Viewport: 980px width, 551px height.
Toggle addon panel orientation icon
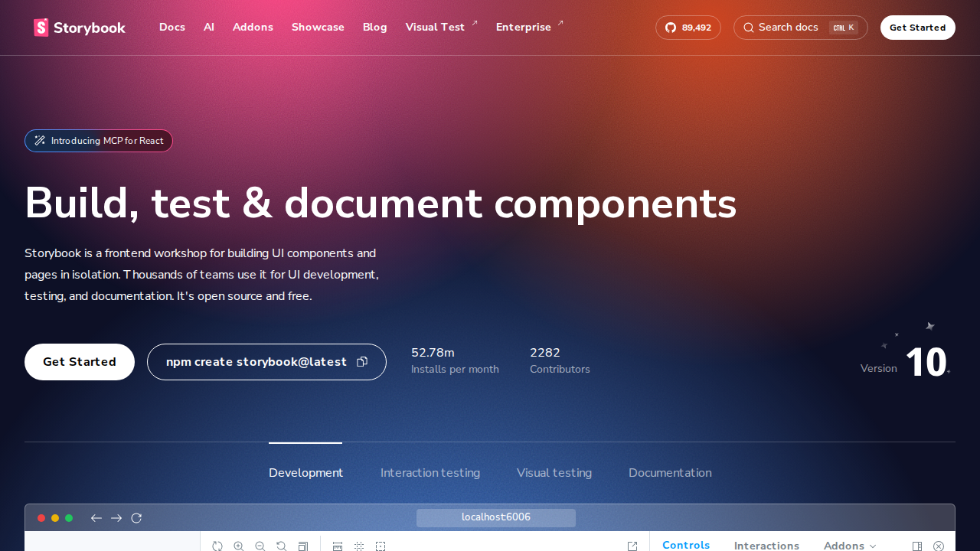pos(917,546)
